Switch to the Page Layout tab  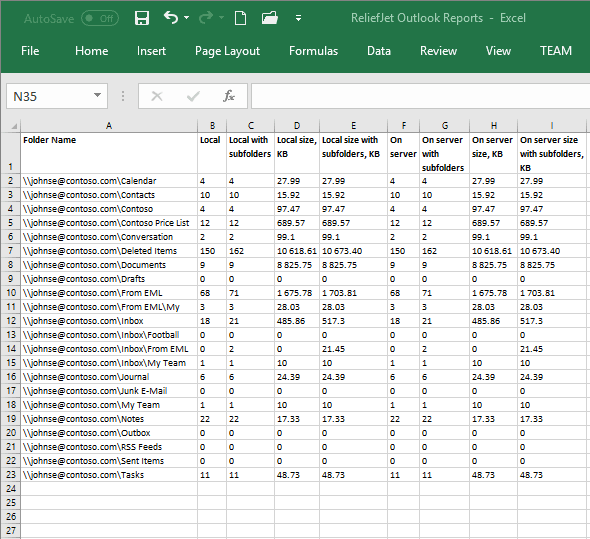pos(227,51)
